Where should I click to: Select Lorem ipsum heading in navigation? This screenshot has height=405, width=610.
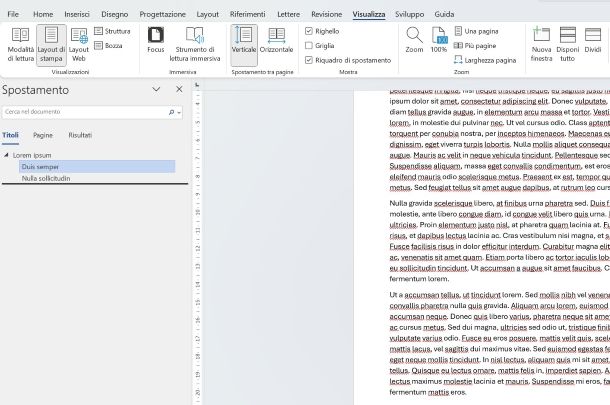(x=32, y=155)
